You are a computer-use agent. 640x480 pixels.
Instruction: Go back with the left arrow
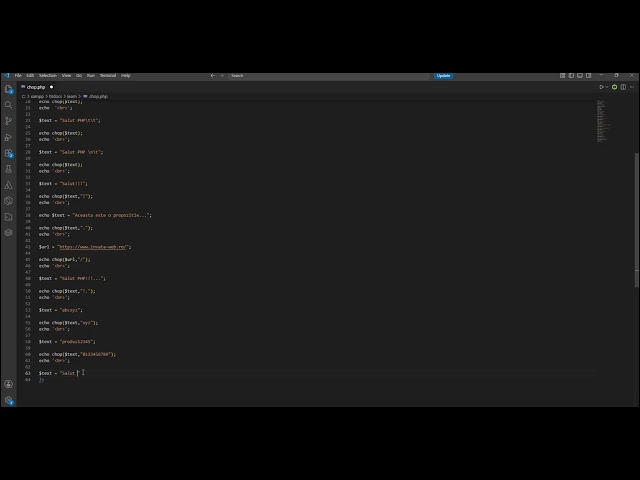click(213, 76)
